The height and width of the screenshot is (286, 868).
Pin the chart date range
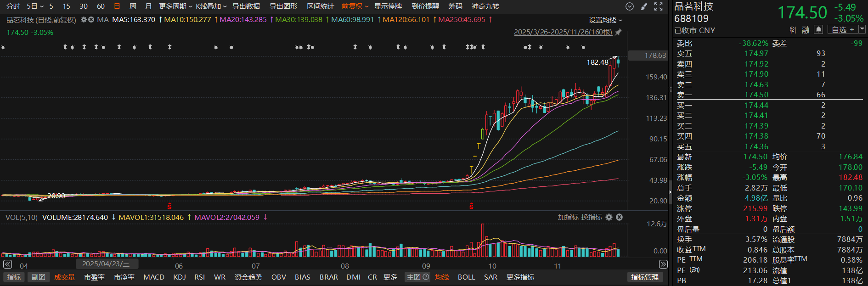[618, 32]
